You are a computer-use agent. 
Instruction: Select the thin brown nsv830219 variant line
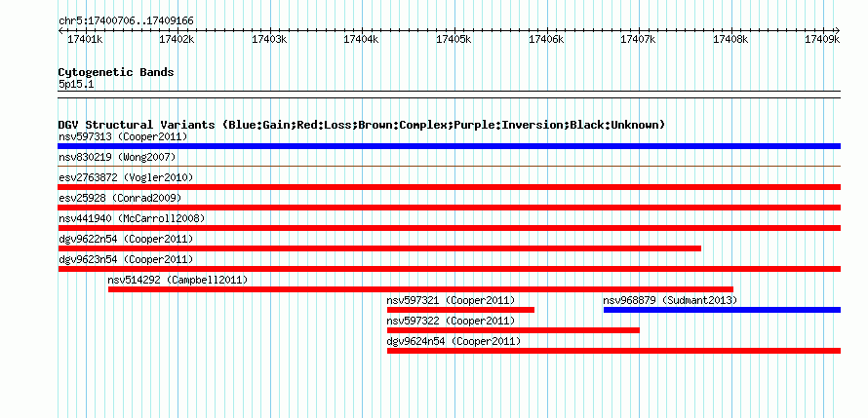pyautogui.click(x=449, y=166)
